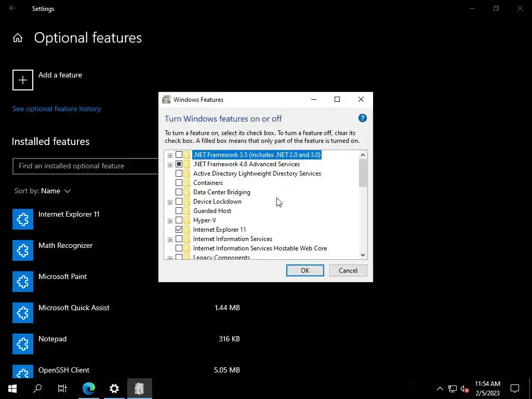Check the Guarded Host box

click(179, 211)
